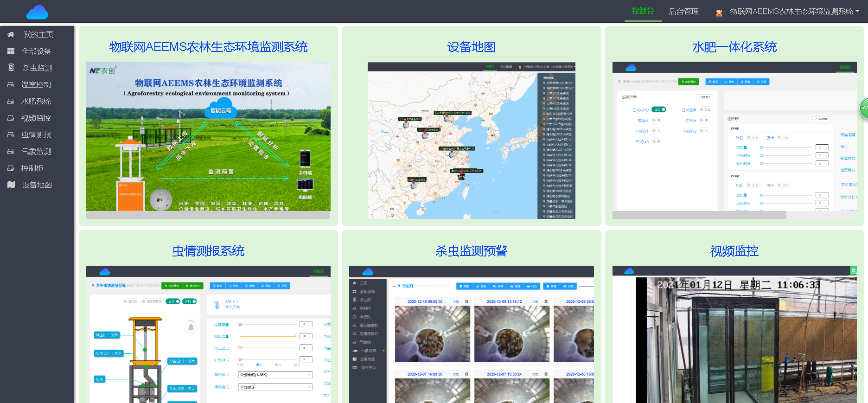Open 虫情测报 from the sidebar
Image resolution: width=868 pixels, height=403 pixels.
(x=36, y=135)
